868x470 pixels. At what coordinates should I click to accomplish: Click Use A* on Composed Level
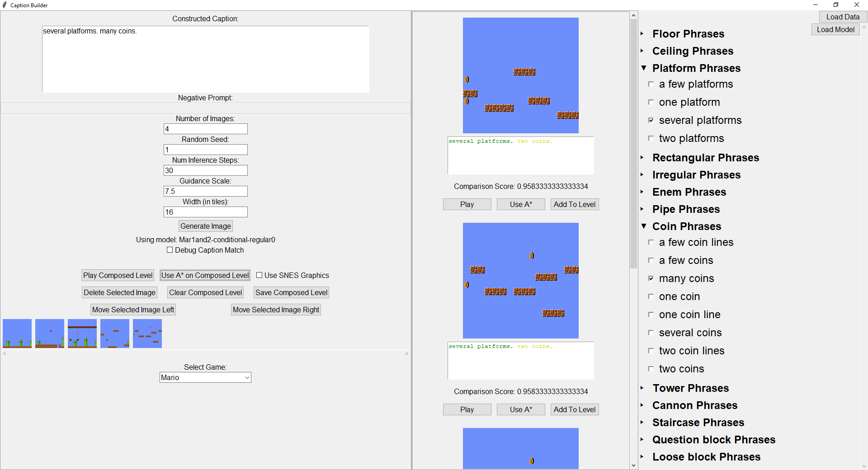tap(205, 275)
